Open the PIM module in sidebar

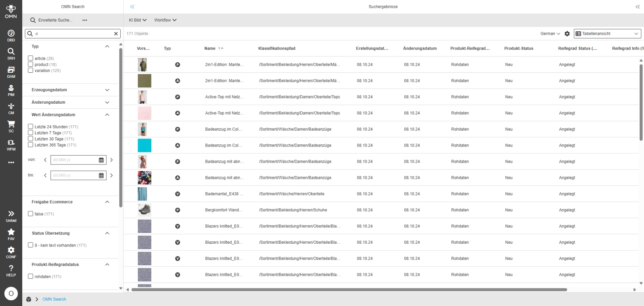11,90
